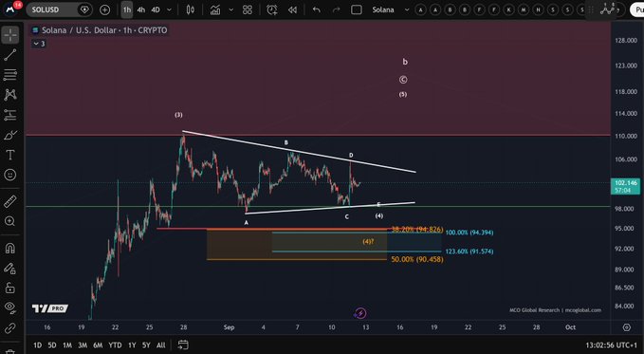This screenshot has height=354, width=644.
Task: Set the chart range to YTD
Action: tap(115, 345)
